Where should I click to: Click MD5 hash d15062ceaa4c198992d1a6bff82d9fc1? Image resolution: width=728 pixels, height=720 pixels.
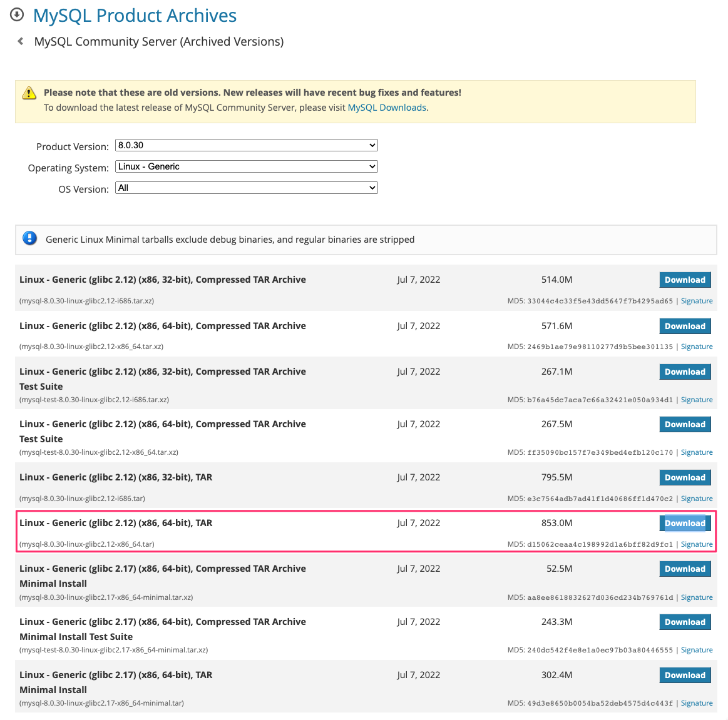tap(600, 544)
